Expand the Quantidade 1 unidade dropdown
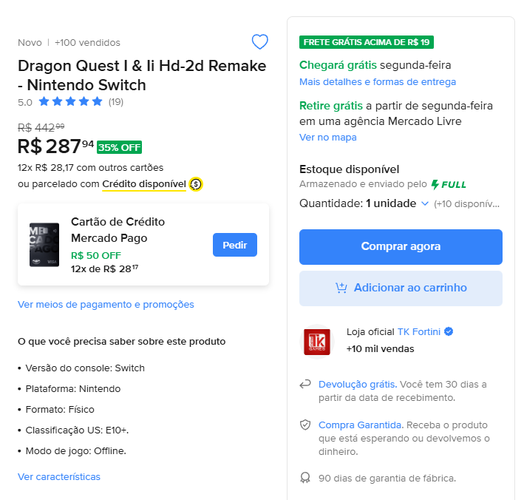The width and height of the screenshot is (524, 500). point(397,204)
